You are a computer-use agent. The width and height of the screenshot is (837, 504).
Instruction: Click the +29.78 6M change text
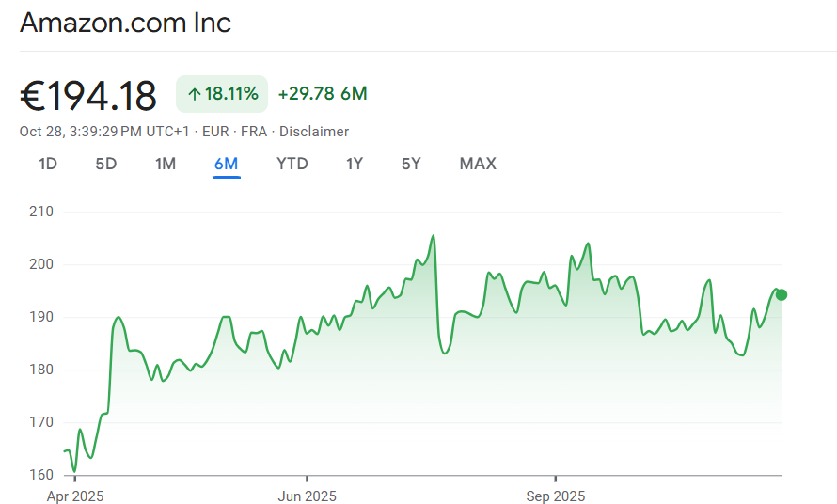click(x=323, y=94)
